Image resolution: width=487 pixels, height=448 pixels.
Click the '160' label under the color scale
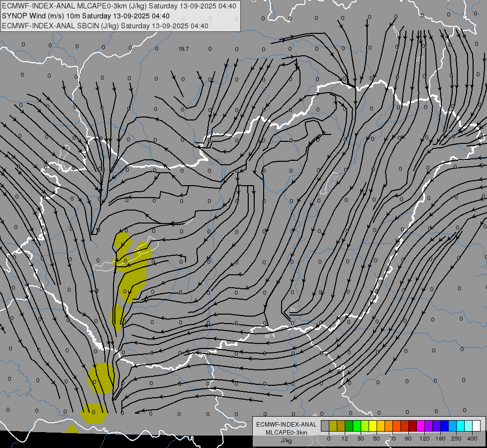(440, 439)
